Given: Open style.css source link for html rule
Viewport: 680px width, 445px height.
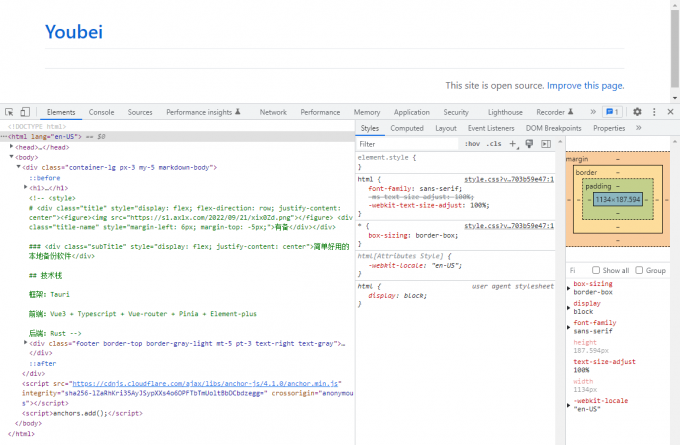Looking at the screenshot, I should coord(509,179).
